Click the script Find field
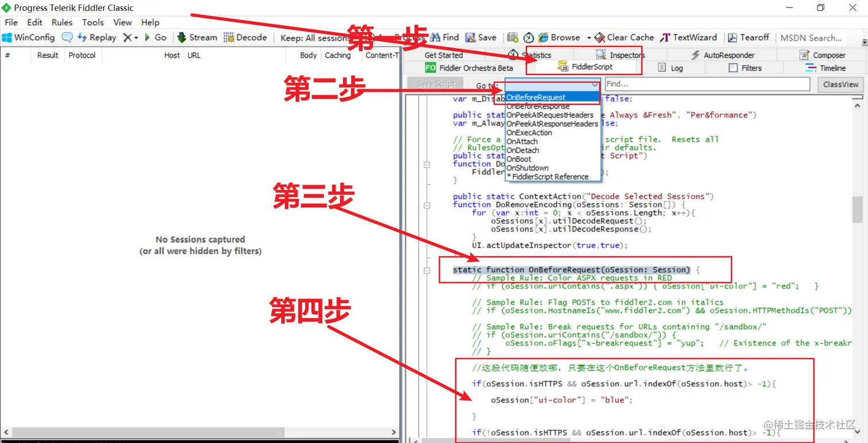The width and height of the screenshot is (868, 443). [x=707, y=84]
